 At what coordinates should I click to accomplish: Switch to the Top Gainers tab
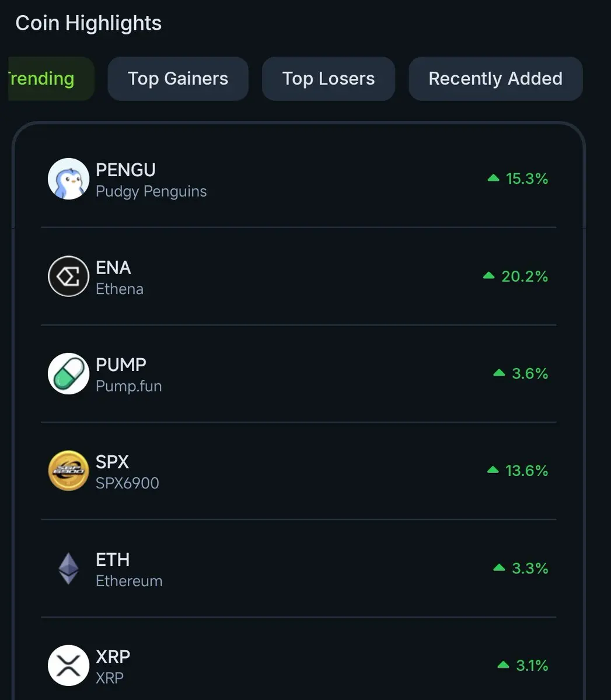178,79
